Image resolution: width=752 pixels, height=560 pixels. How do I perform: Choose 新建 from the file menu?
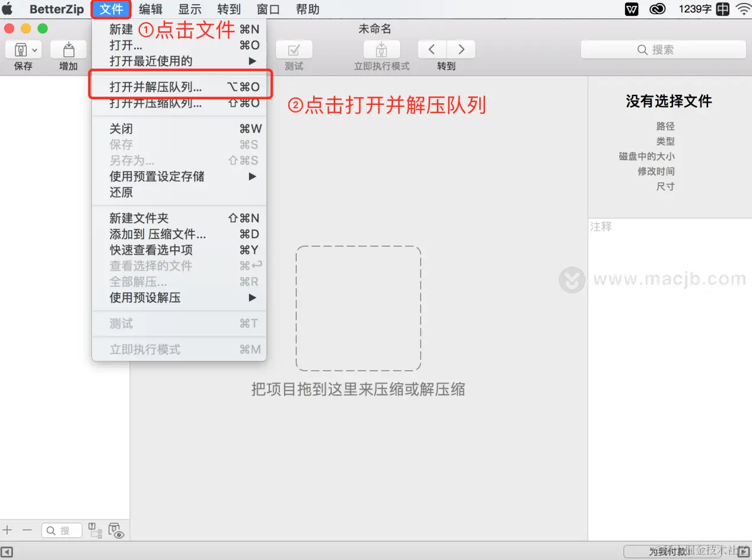pos(179,29)
